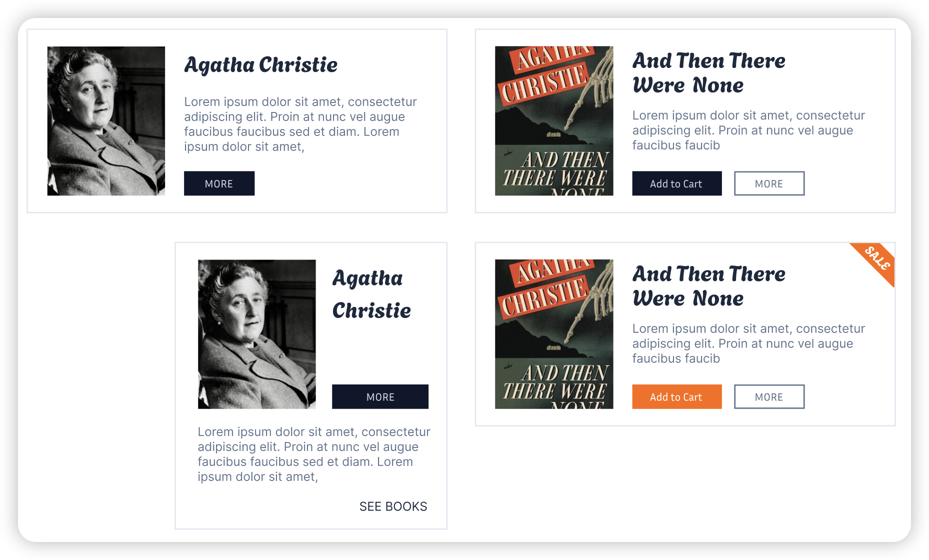Select Agatha Christie portrait in lower card
Image resolution: width=929 pixels, height=560 pixels.
256,334
